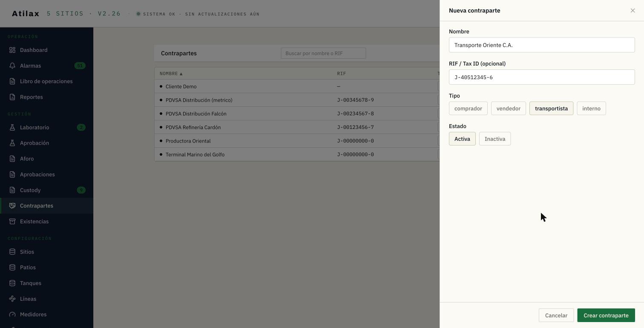Click the Nombre text field
This screenshot has width=644, height=328.
tap(542, 45)
